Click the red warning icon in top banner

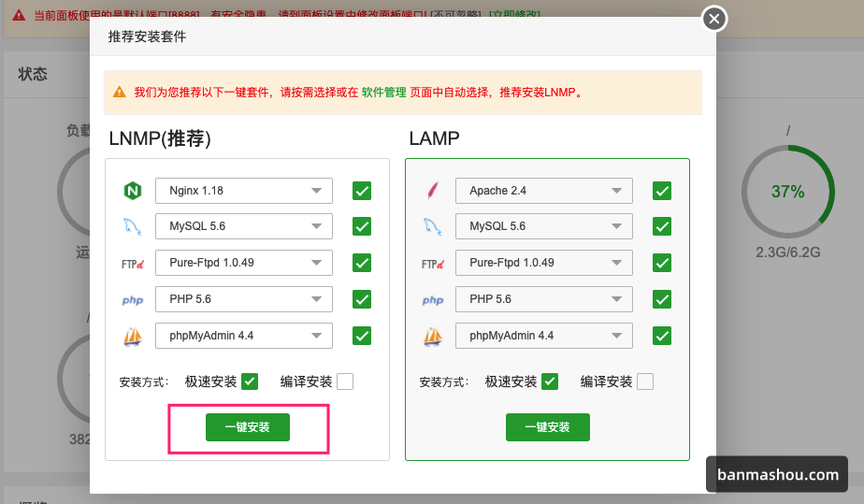tap(19, 15)
